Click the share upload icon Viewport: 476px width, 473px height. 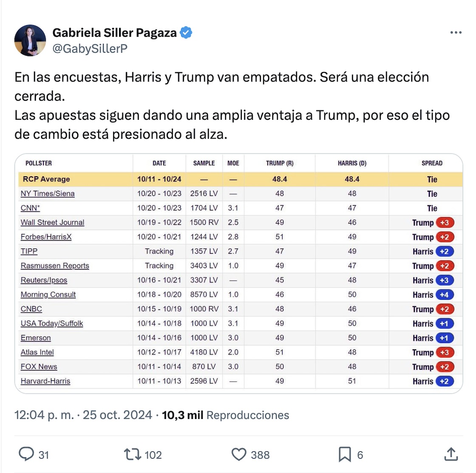(450, 454)
